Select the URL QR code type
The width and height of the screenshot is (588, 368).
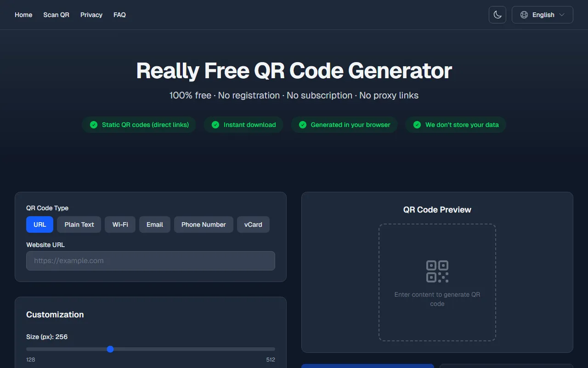click(40, 224)
